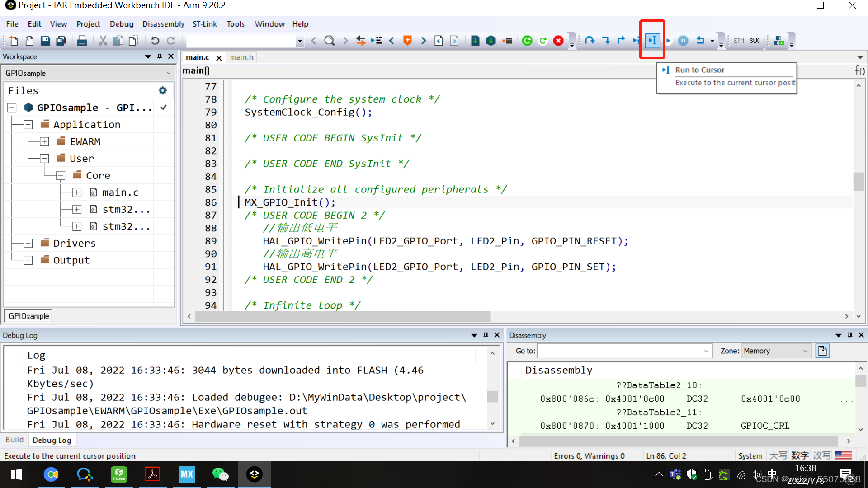Switch to the Build log tab
This screenshot has height=488, width=868.
(14, 440)
